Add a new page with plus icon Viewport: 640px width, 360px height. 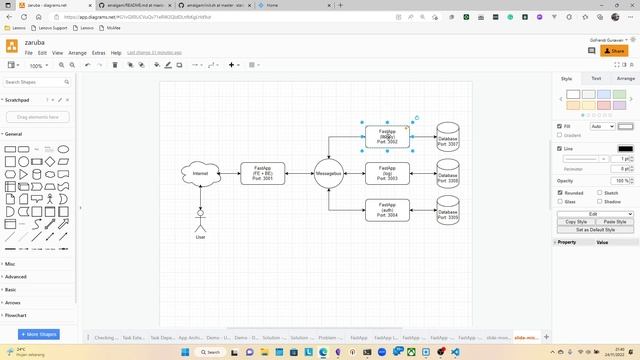547,337
